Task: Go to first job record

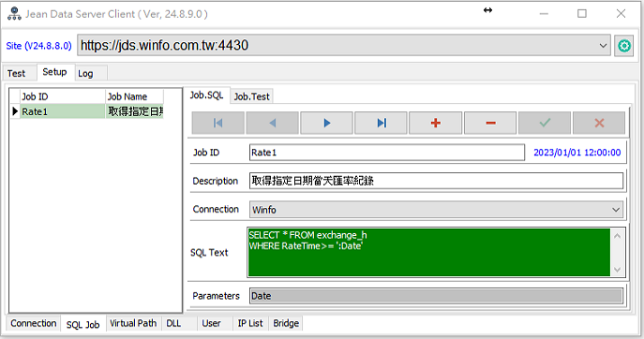Action: pyautogui.click(x=218, y=123)
